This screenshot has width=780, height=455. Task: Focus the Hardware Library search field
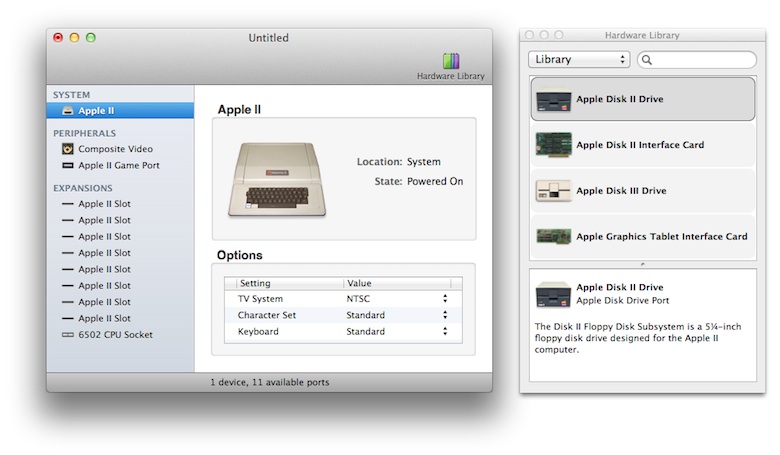point(696,60)
